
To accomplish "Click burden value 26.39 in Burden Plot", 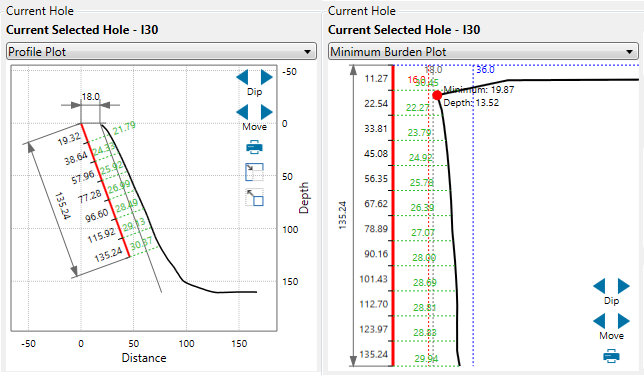I will [x=422, y=208].
